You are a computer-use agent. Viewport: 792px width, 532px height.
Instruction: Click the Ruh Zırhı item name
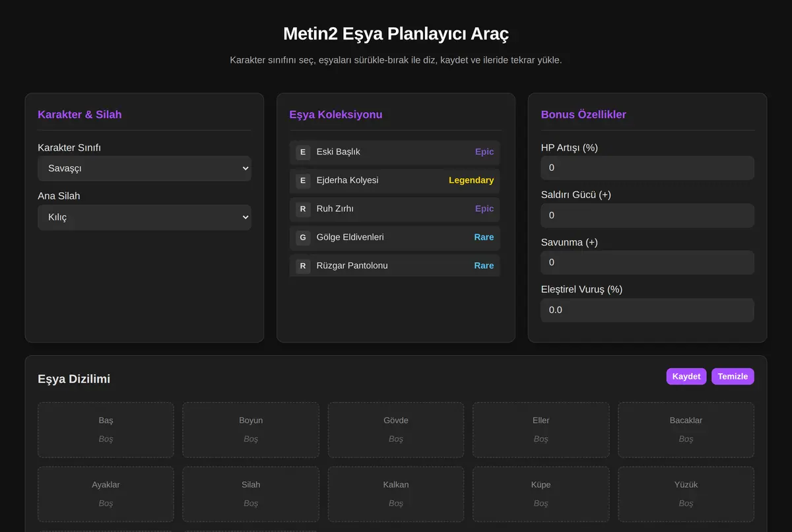335,209
